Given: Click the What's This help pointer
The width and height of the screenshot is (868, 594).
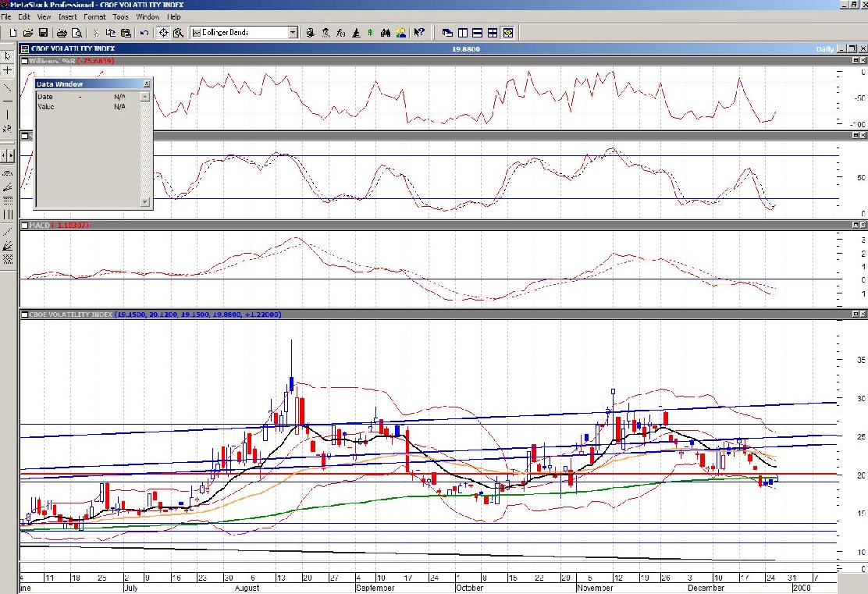Looking at the screenshot, I should [419, 33].
